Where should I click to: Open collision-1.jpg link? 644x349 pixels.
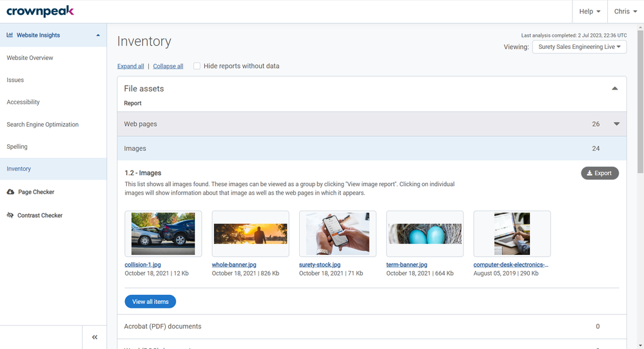(142, 265)
